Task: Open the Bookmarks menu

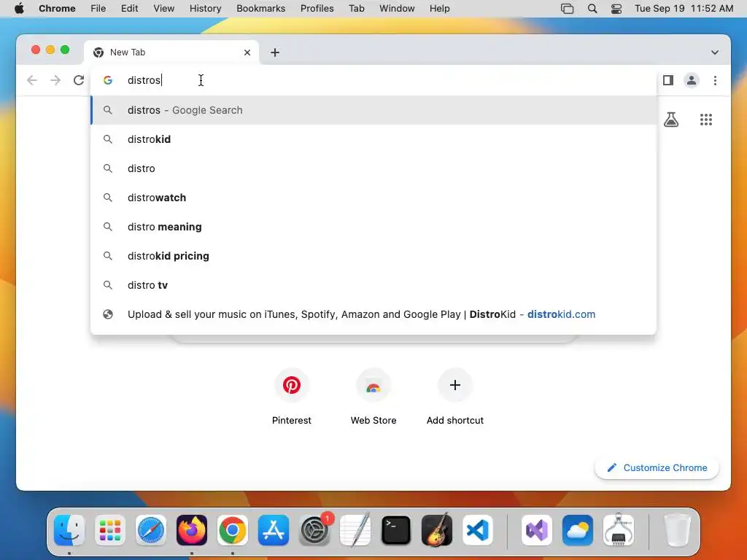Action: [x=260, y=9]
